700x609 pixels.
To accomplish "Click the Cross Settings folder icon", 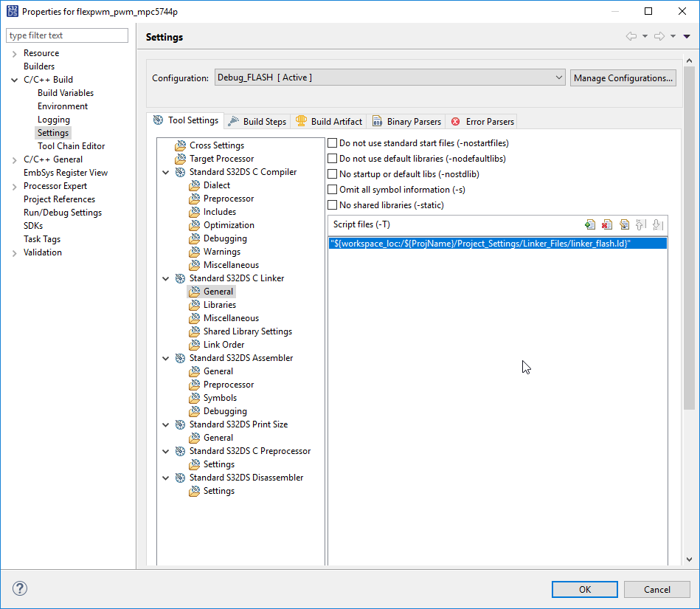I will [x=181, y=145].
